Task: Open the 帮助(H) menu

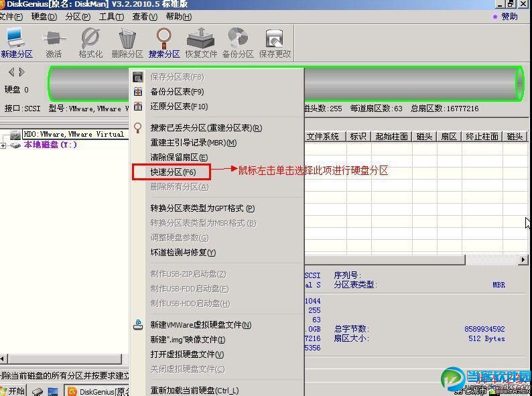Action: [179, 16]
